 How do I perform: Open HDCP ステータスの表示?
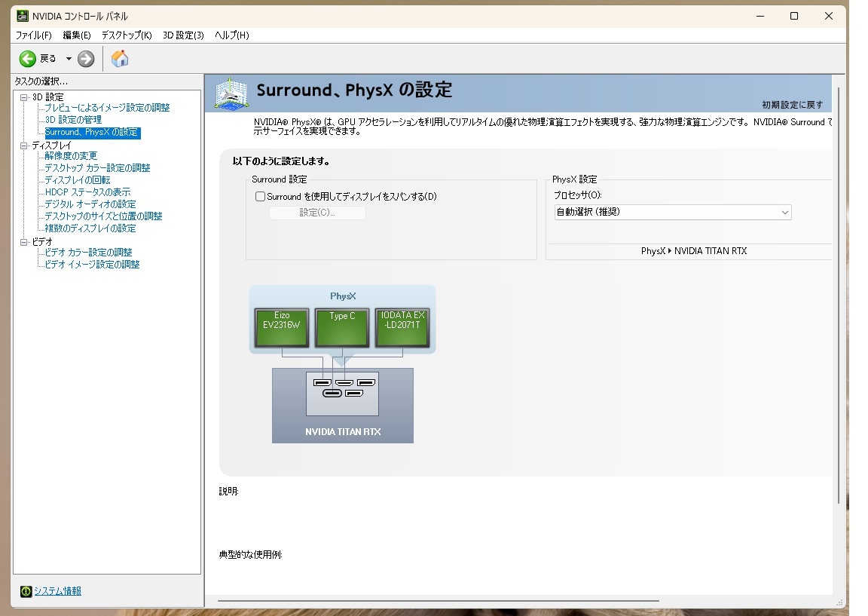coord(87,192)
